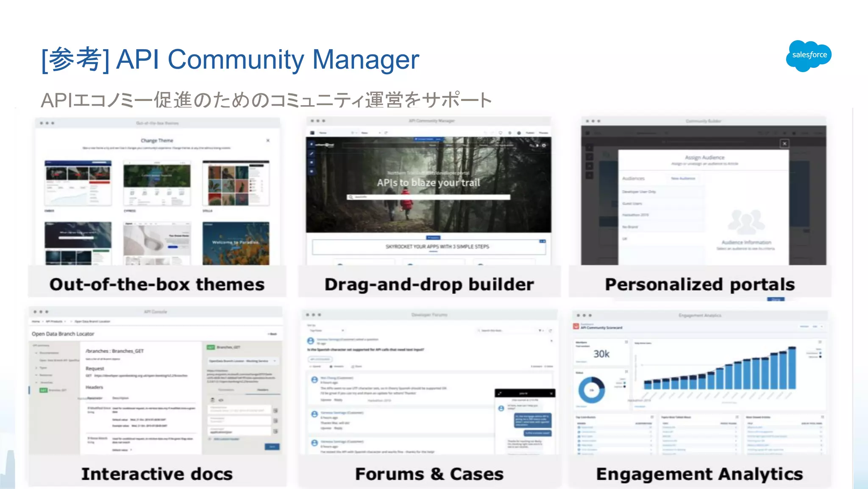This screenshot has width=868, height=489.
Task: Click the trash icon under the Headers tab
Action: pos(213,400)
